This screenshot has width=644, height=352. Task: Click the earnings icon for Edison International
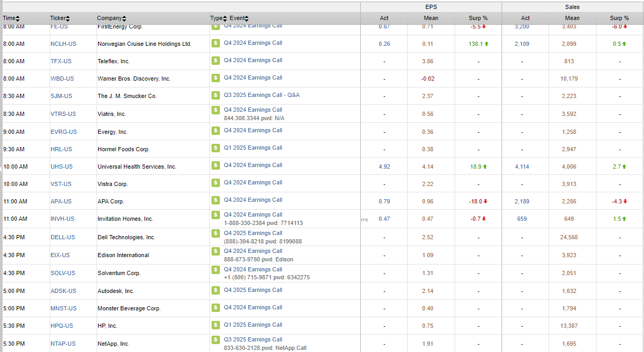click(x=215, y=251)
